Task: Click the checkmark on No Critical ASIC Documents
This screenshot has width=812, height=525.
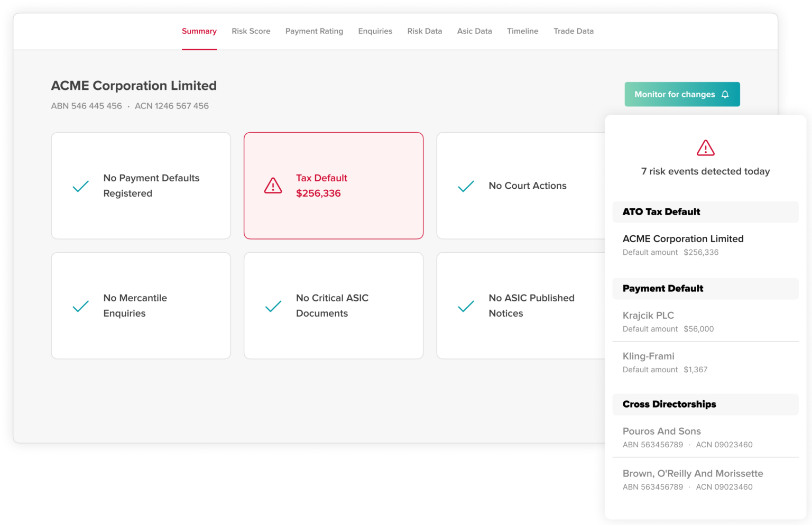Action: point(273,306)
